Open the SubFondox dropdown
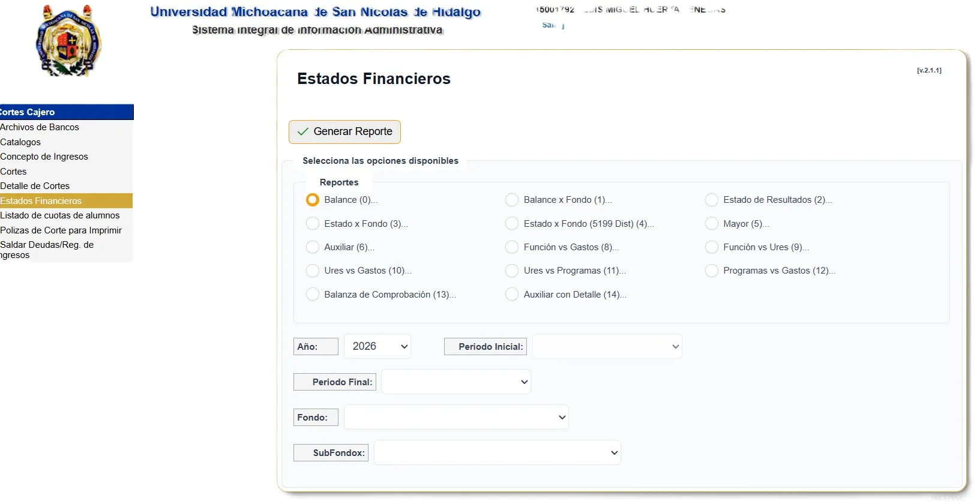This screenshot has height=504, width=980. click(498, 452)
